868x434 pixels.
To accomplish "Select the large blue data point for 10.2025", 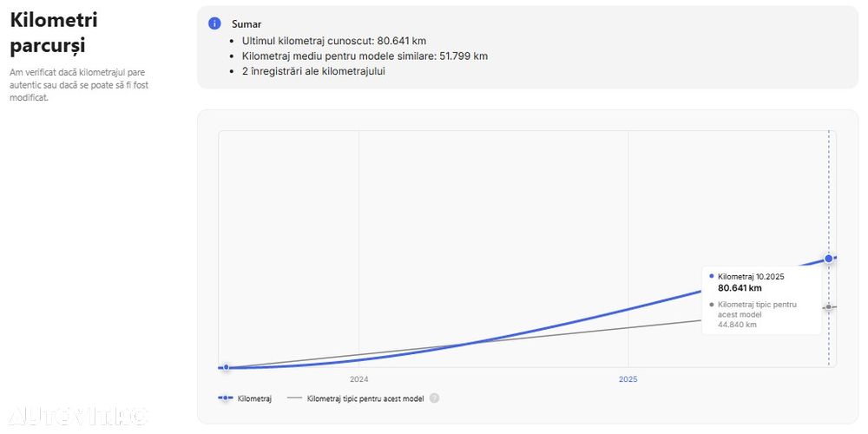I will 829,259.
